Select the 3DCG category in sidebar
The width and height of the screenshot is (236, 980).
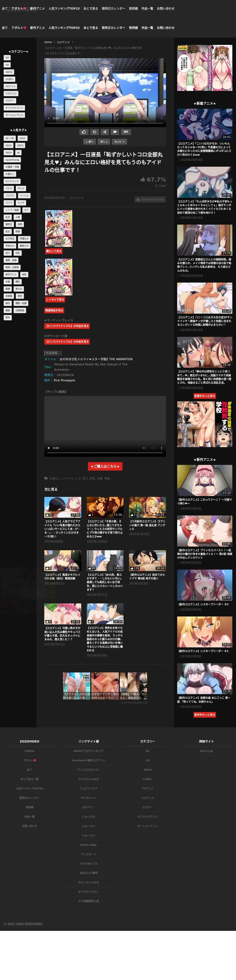9,72
